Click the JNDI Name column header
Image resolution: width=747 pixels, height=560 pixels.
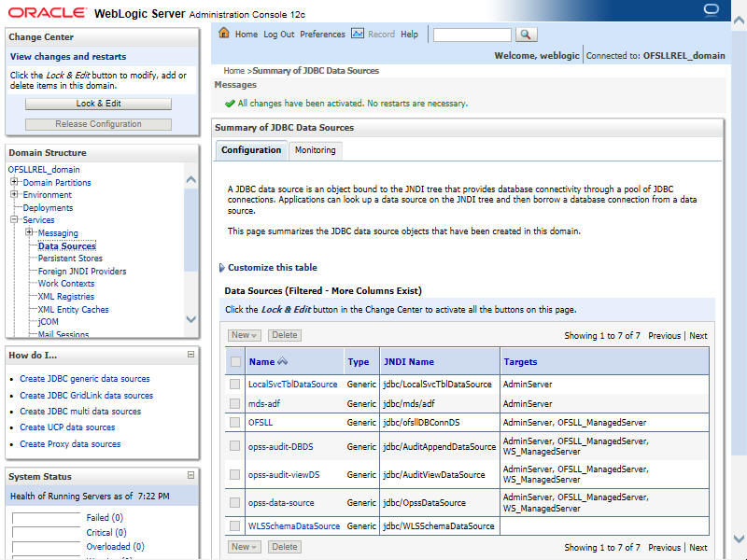(409, 361)
